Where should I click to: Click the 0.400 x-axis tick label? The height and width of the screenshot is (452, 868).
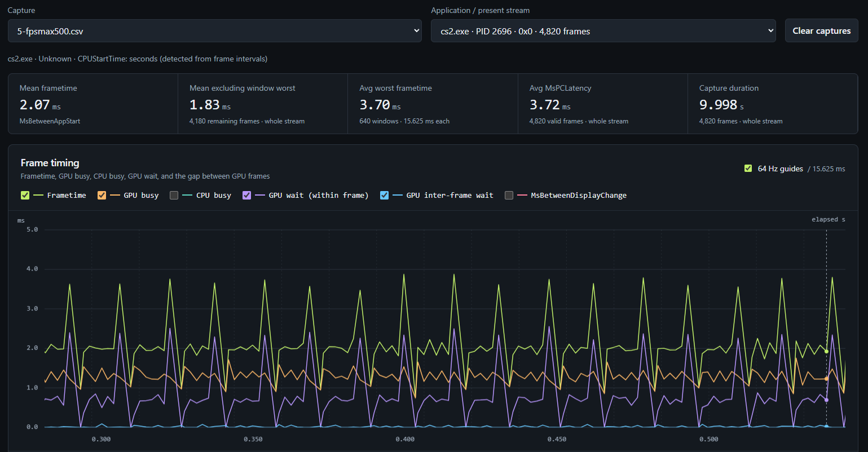pyautogui.click(x=405, y=439)
